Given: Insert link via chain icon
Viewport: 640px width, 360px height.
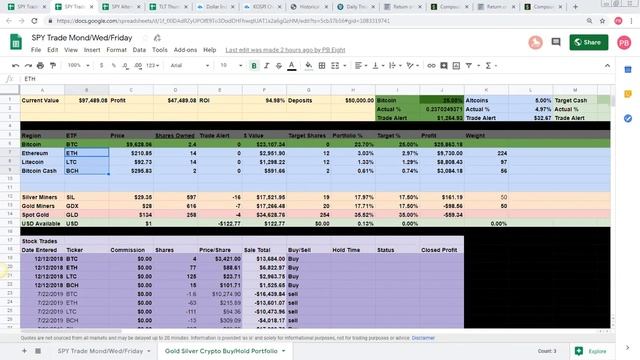Looking at the screenshot, I should coord(431,66).
